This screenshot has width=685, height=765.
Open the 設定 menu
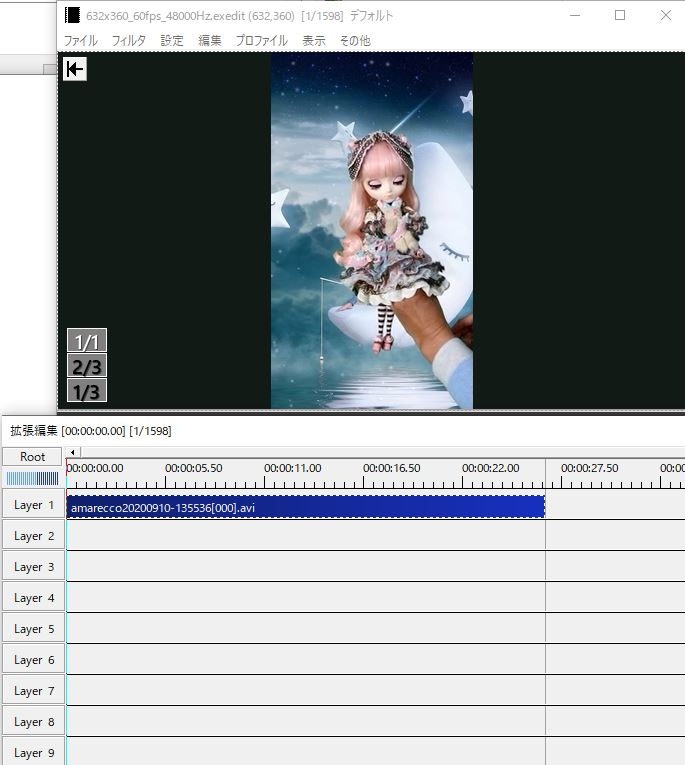pos(172,40)
